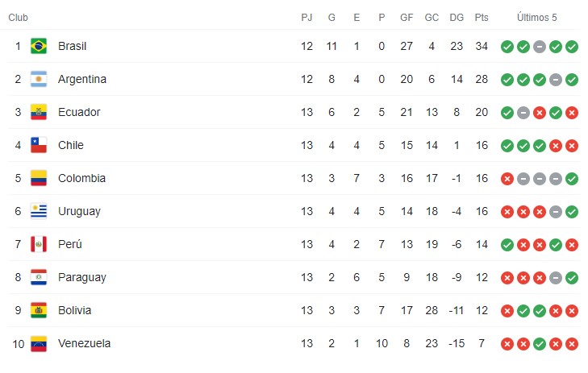Viewport: 588px width, 373px height.
Task: Click Brasil's gray draw indicator
Action: click(x=540, y=47)
